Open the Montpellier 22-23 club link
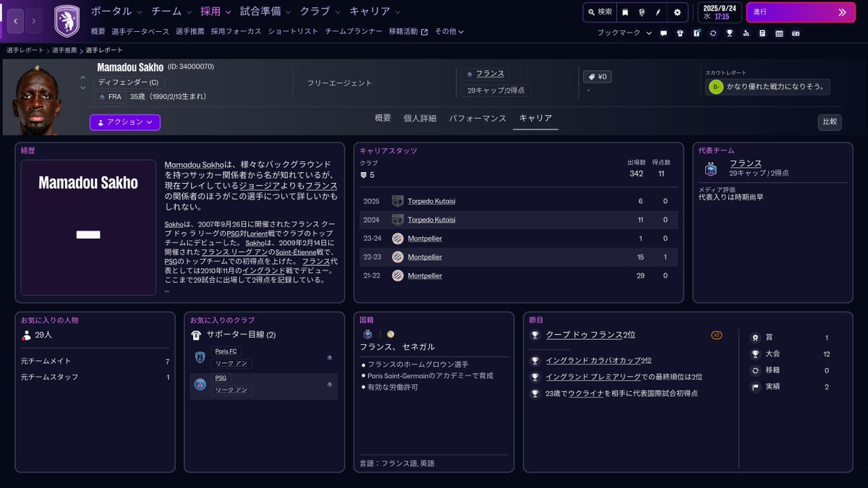Viewport: 868px width, 488px height. pos(425,257)
